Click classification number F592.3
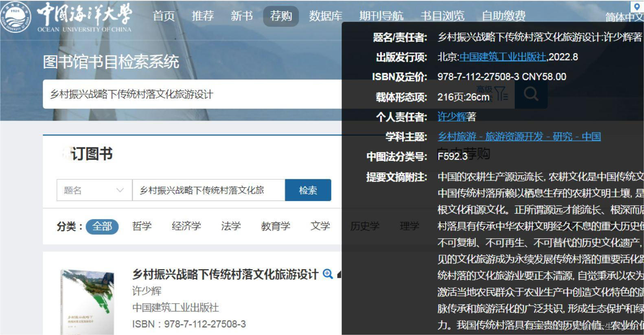The image size is (644, 335). pos(453,156)
